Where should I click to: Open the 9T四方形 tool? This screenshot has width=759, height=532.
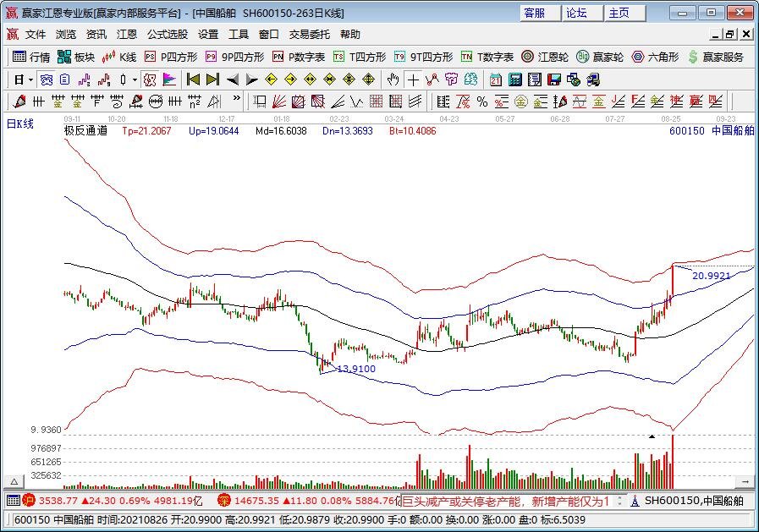[424, 57]
